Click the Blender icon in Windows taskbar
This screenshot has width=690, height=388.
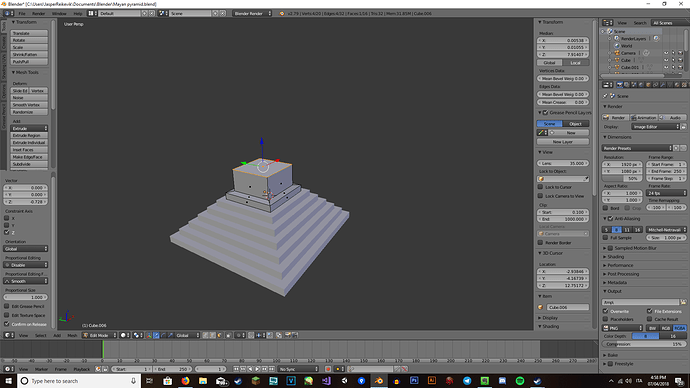(x=379, y=381)
